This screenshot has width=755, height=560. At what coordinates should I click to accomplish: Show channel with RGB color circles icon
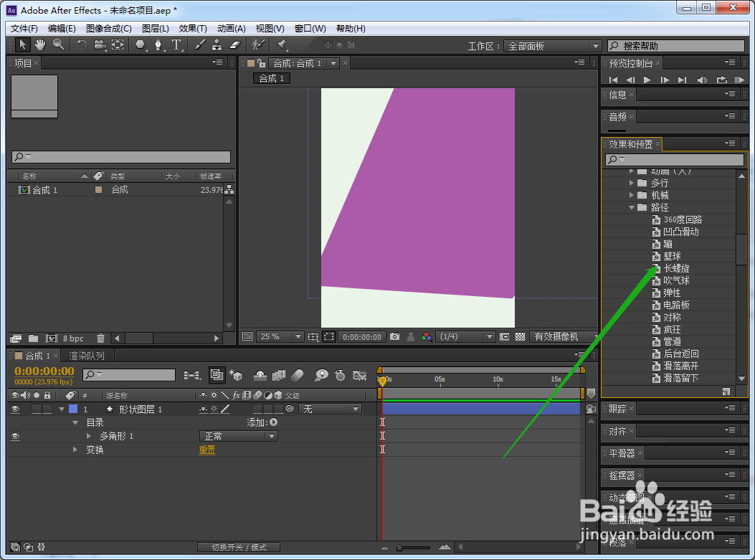pos(426,336)
